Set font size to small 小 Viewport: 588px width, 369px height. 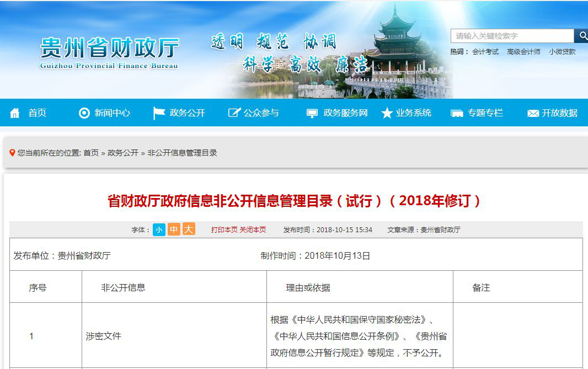click(159, 229)
